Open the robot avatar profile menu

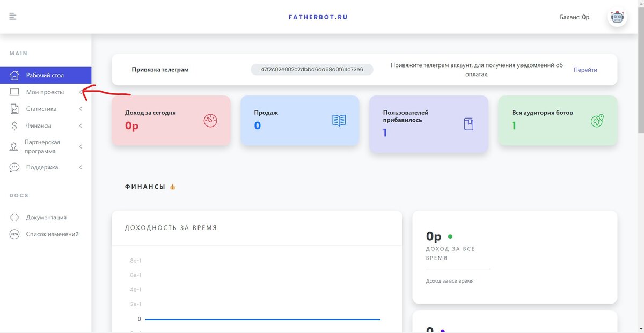click(x=618, y=17)
